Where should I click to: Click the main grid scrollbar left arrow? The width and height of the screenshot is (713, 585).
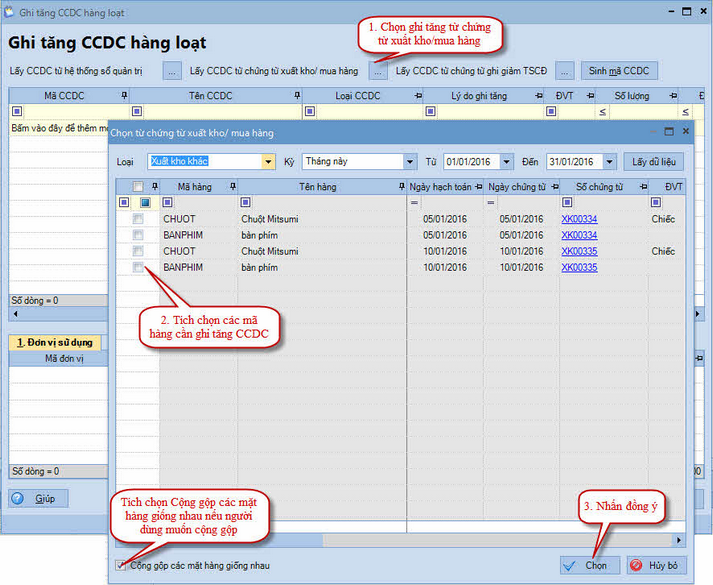tap(16, 314)
